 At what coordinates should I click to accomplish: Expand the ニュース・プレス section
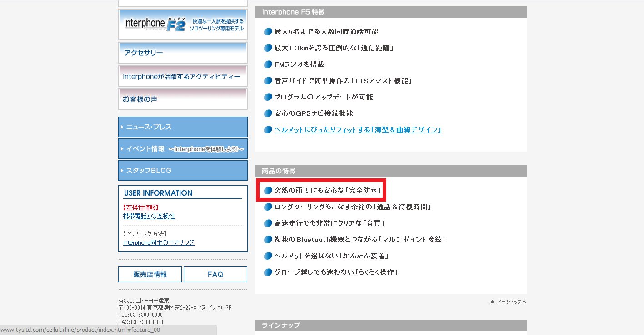(183, 127)
